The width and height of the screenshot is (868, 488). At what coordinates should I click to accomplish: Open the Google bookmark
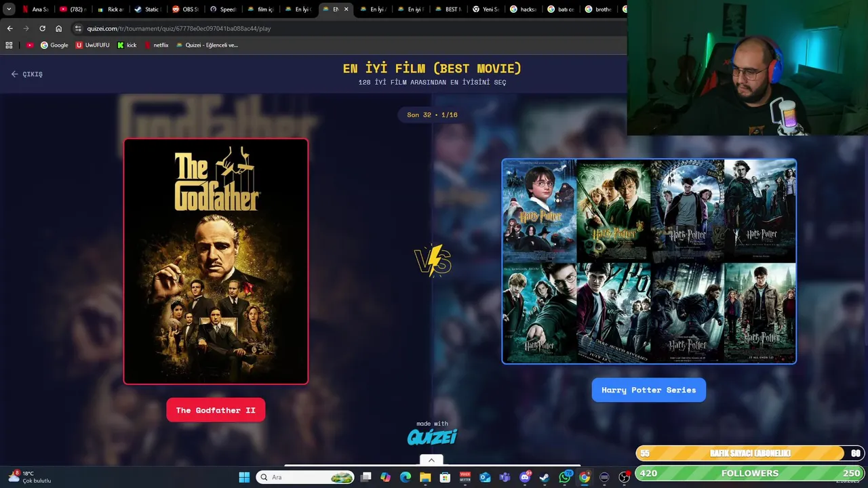pyautogui.click(x=54, y=45)
